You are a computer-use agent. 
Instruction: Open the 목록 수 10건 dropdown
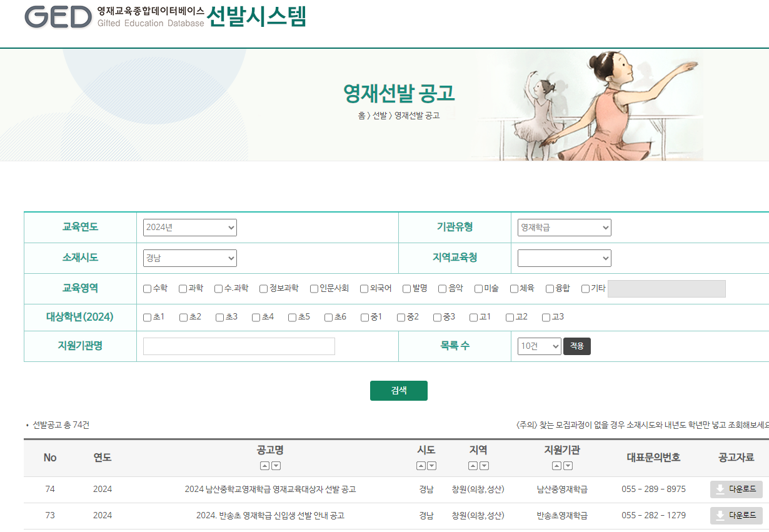click(x=540, y=346)
